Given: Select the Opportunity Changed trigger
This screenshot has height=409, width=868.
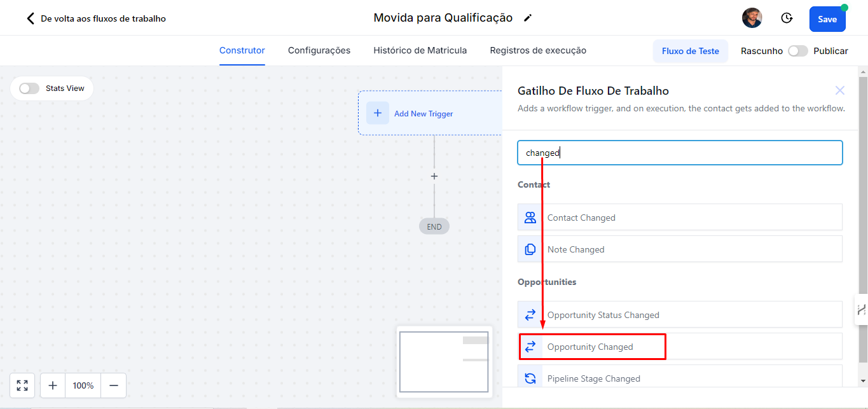Looking at the screenshot, I should pos(591,347).
